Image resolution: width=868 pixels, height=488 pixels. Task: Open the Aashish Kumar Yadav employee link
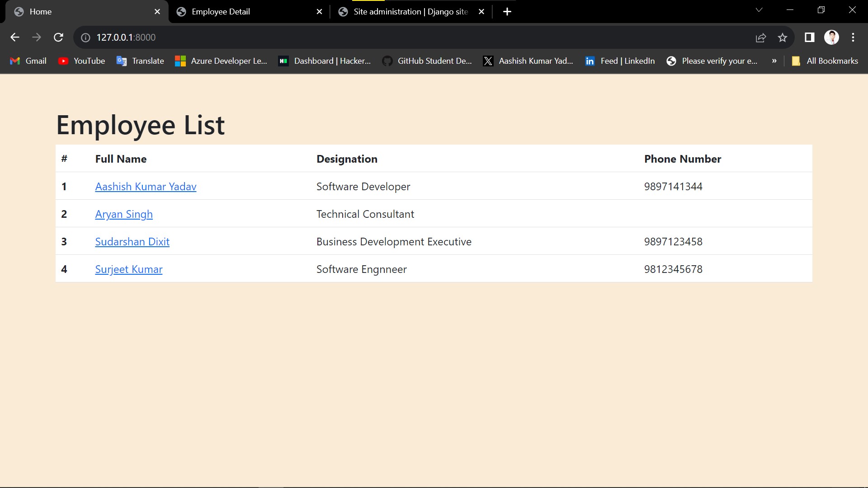point(146,186)
